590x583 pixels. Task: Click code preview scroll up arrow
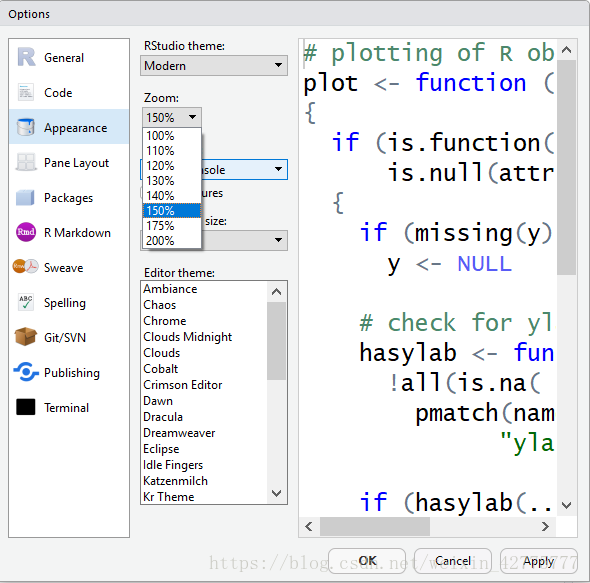(x=567, y=50)
